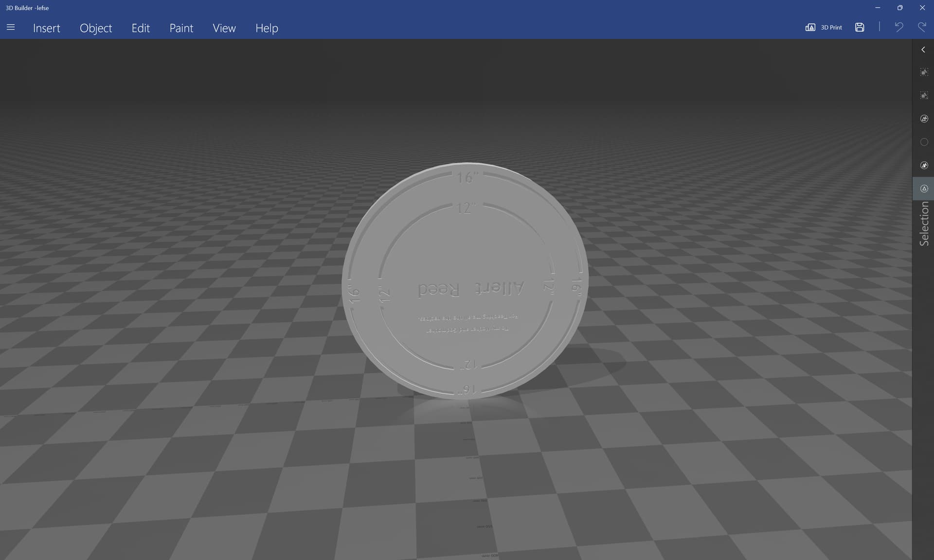This screenshot has height=560, width=934.
Task: Toggle the highlighted single-triangle selection icon
Action: [924, 189]
